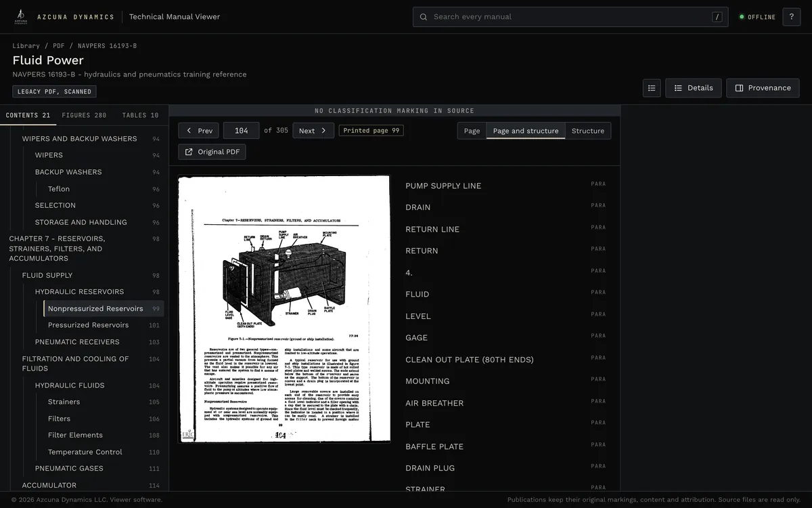Viewport: 812px width, 508px height.
Task: Open Chapter 7 Reservoirs, Strainers entry
Action: coord(84,249)
